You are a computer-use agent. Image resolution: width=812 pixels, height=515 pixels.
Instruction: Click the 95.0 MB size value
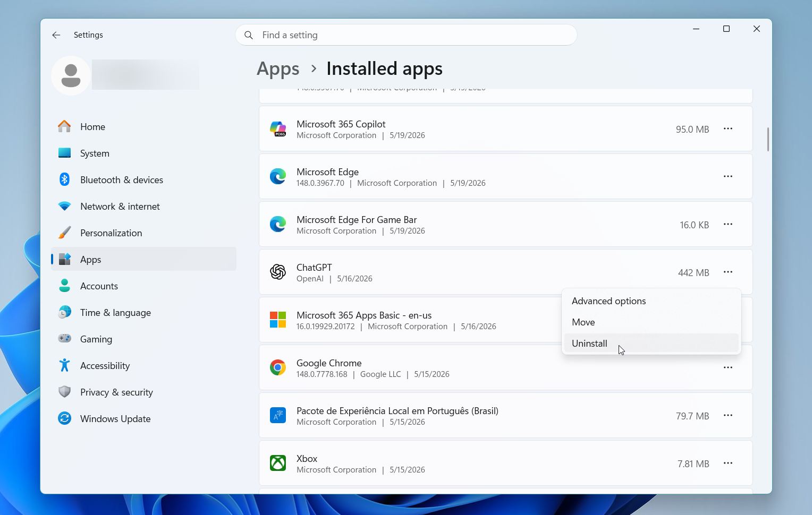tap(692, 129)
